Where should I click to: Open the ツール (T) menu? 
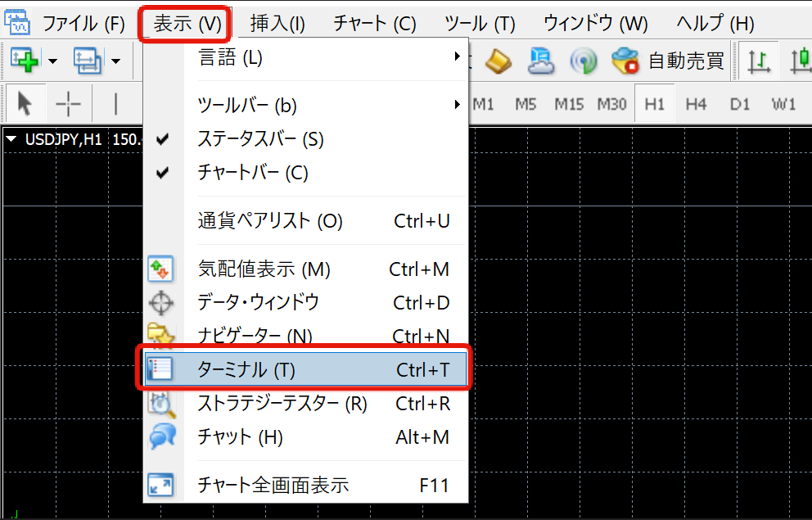[480, 23]
